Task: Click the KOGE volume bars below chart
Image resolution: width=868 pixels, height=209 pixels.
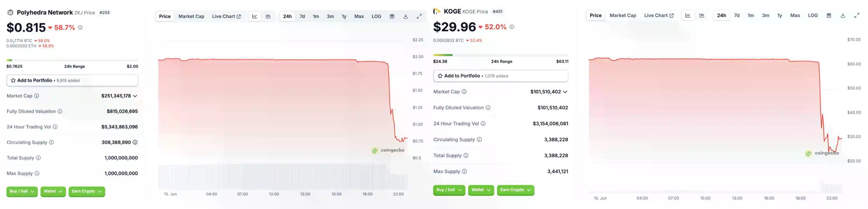Action: (x=830, y=187)
